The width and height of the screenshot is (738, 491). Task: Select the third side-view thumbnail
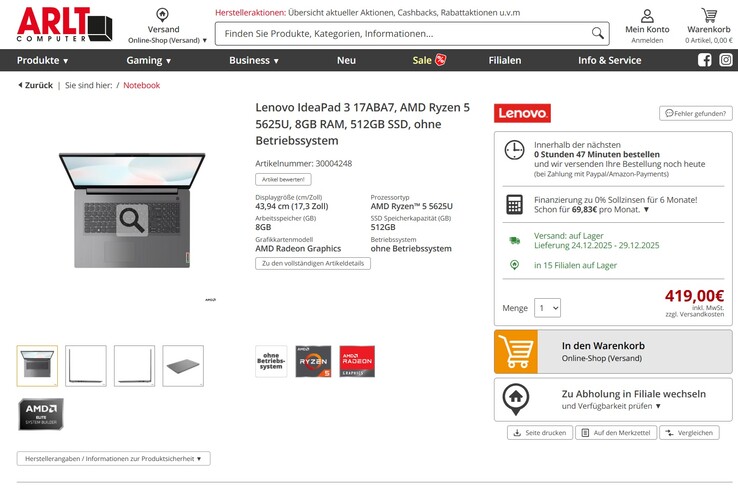point(134,366)
